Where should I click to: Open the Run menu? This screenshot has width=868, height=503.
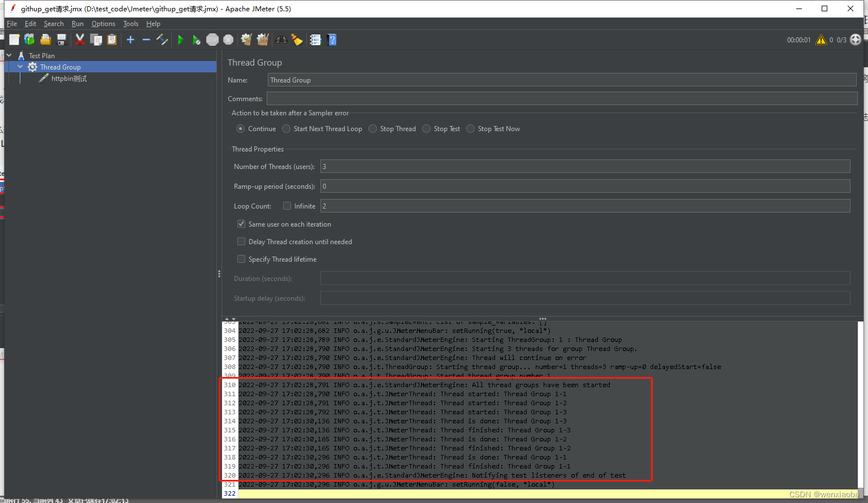click(x=77, y=24)
